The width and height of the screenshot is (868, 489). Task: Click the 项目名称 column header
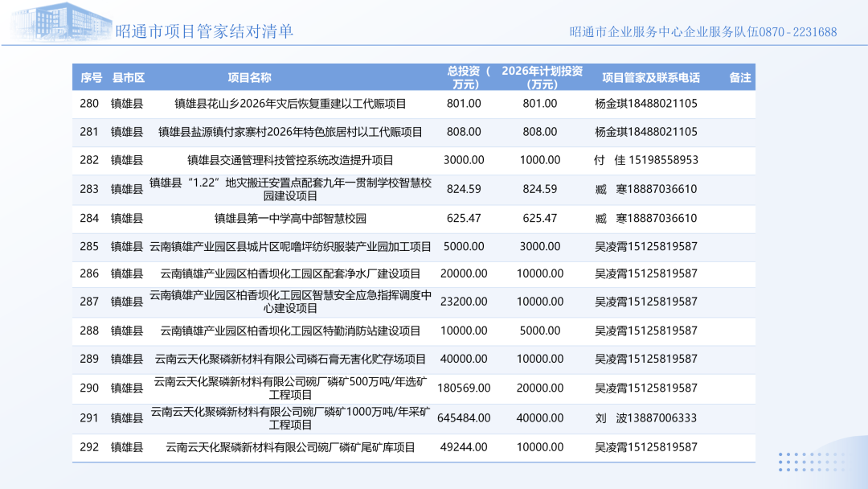coord(250,78)
